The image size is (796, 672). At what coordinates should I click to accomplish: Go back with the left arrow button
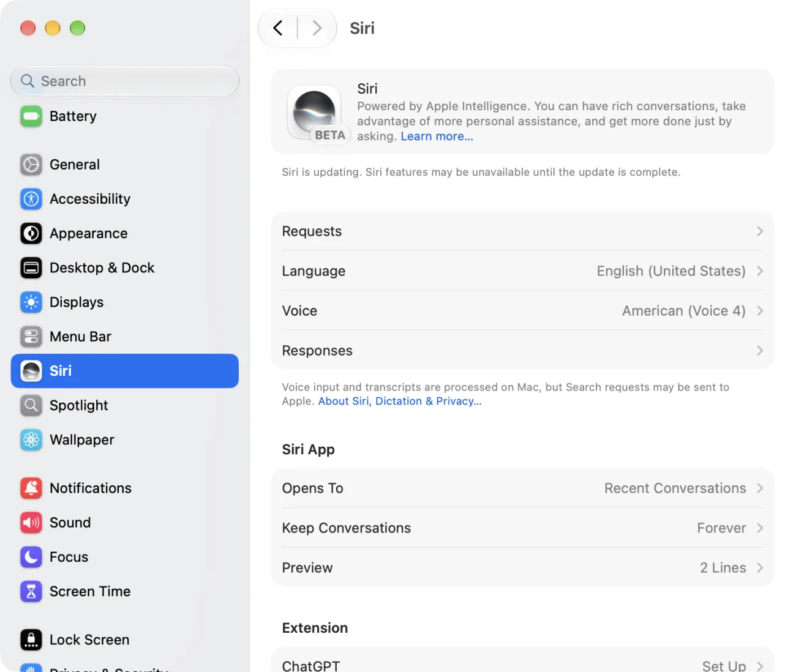[278, 28]
